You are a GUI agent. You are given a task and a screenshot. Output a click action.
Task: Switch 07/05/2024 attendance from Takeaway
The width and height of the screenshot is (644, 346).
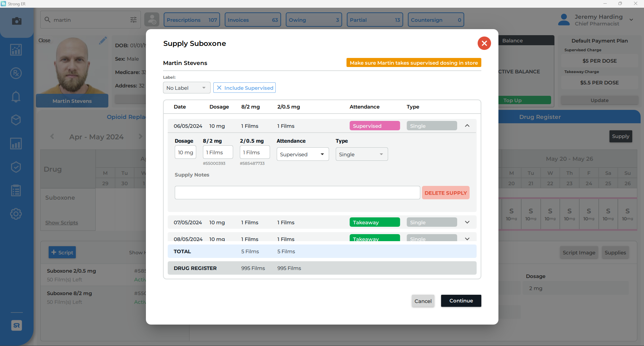pyautogui.click(x=374, y=222)
